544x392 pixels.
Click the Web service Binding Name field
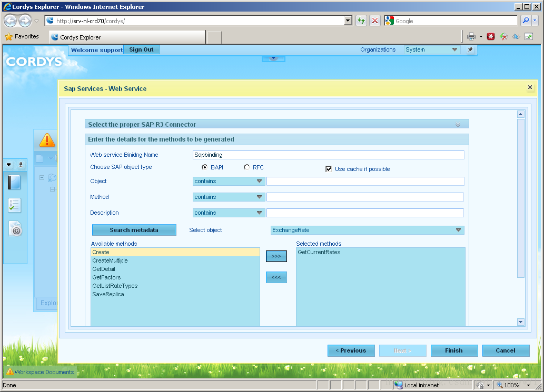(328, 155)
